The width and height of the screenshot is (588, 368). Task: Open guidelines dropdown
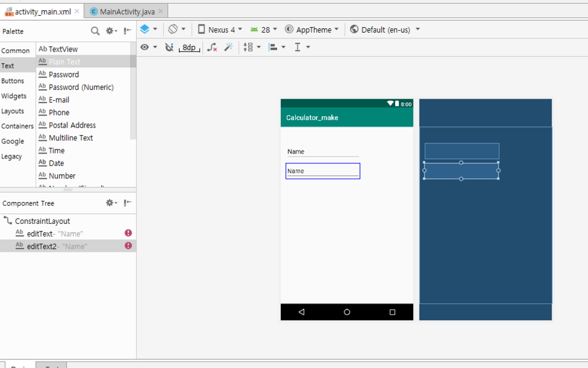(x=302, y=47)
